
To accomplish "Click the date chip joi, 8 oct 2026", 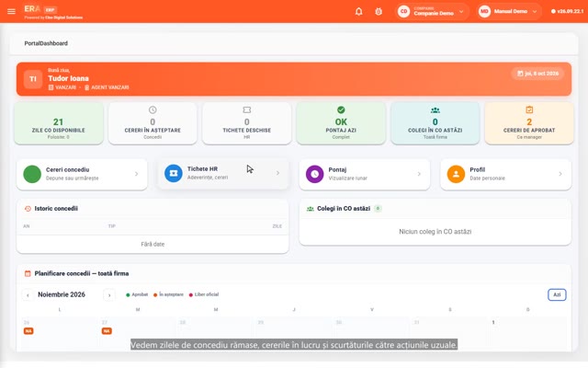I will [537, 74].
